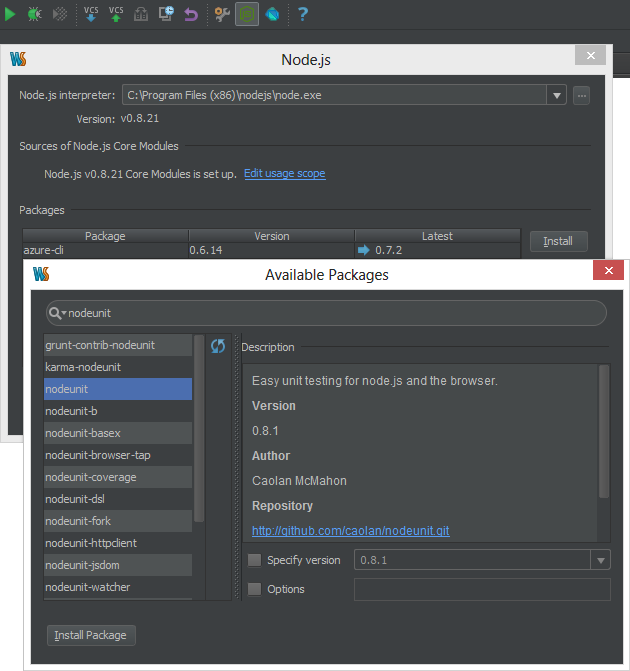The width and height of the screenshot is (630, 671).
Task: Click the 0.7.2 latest version cell
Action: click(437, 250)
